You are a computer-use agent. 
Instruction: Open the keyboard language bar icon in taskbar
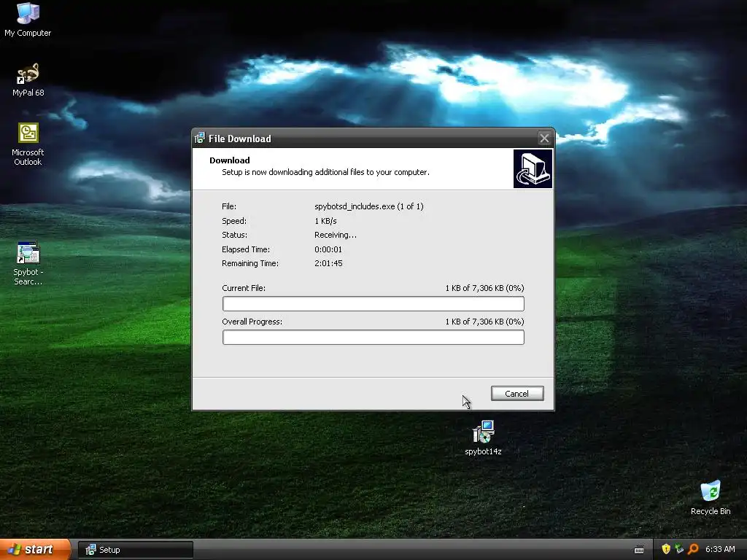pyautogui.click(x=639, y=550)
